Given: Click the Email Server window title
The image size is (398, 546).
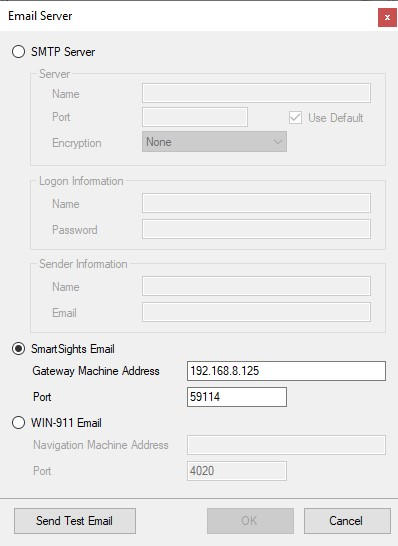Looking at the screenshot, I should [x=40, y=16].
